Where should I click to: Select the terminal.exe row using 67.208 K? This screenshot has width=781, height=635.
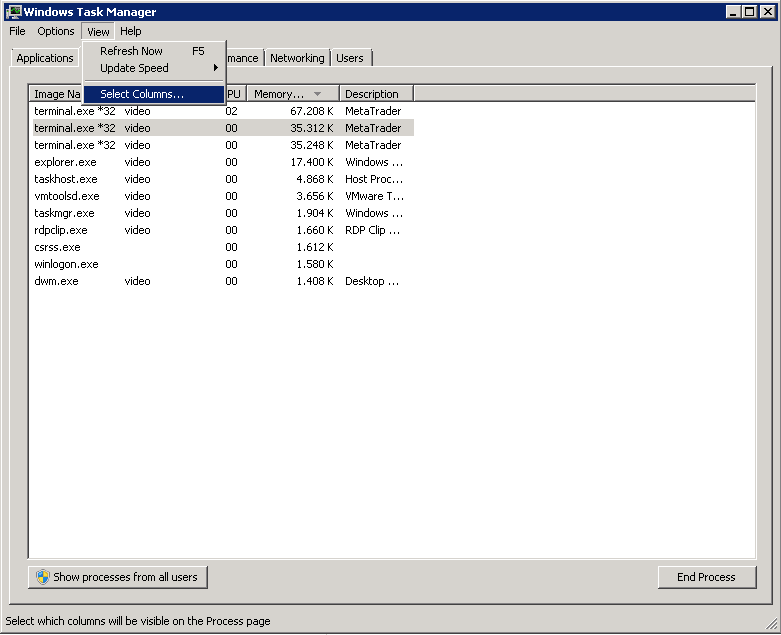click(x=223, y=111)
